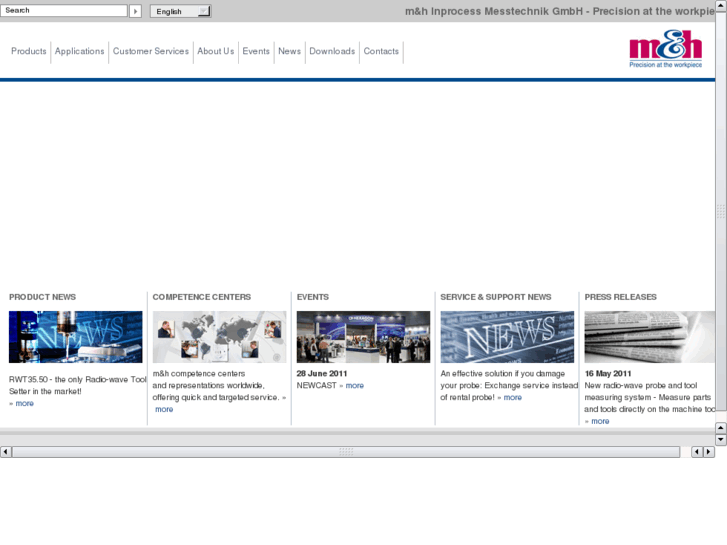727x545 pixels.
Task: Follow the more link under 16 May 2011
Action: tap(600, 421)
